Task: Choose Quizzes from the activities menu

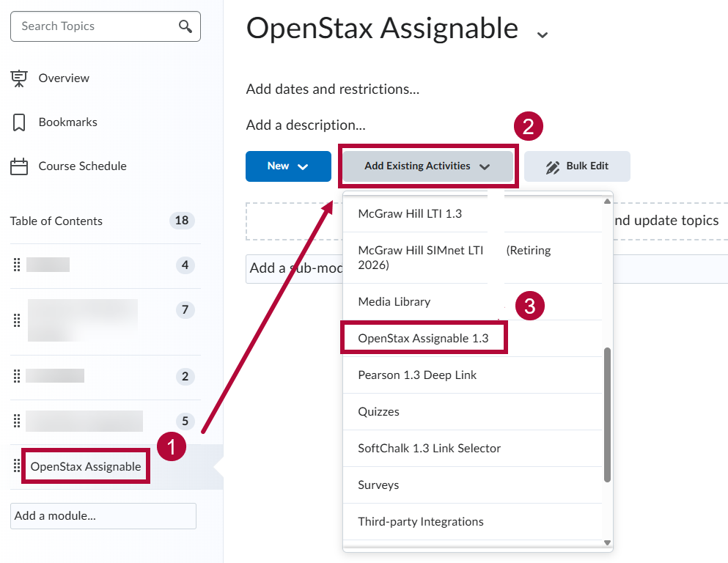Action: [379, 411]
